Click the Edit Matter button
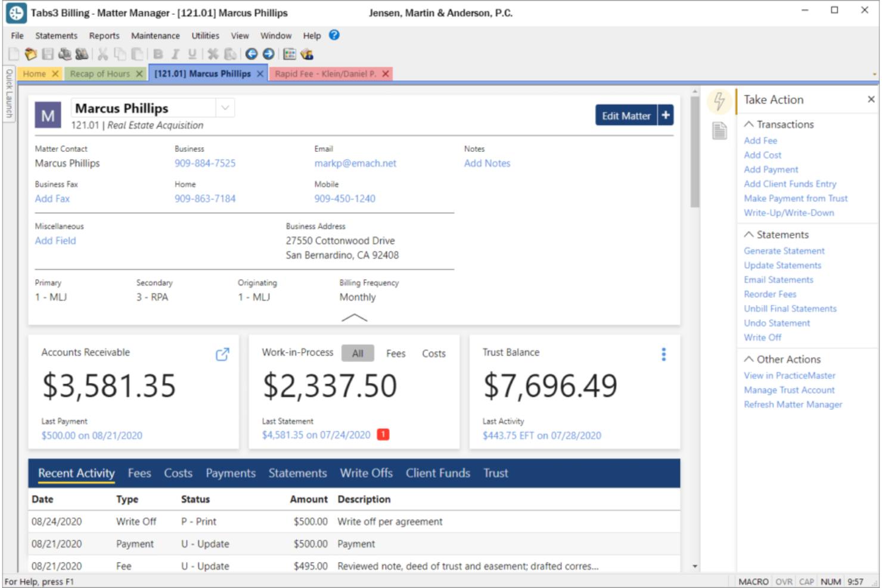The image size is (882, 588). (x=626, y=115)
